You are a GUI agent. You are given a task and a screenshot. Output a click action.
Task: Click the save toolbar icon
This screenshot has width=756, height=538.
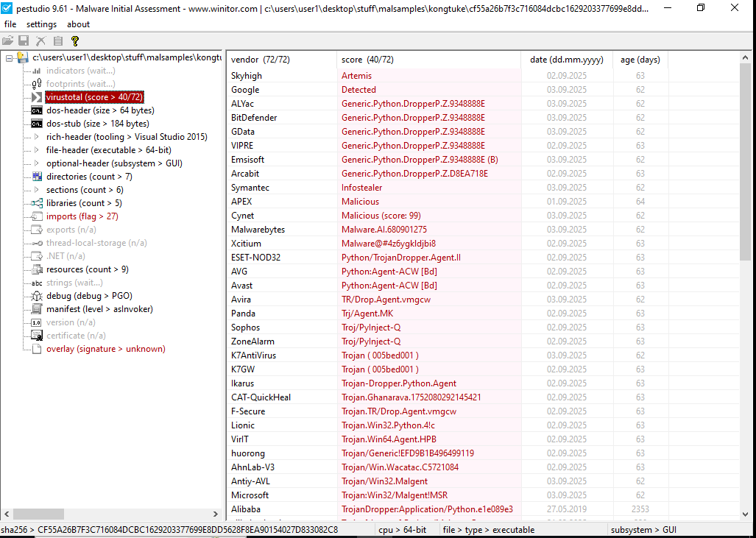24,41
